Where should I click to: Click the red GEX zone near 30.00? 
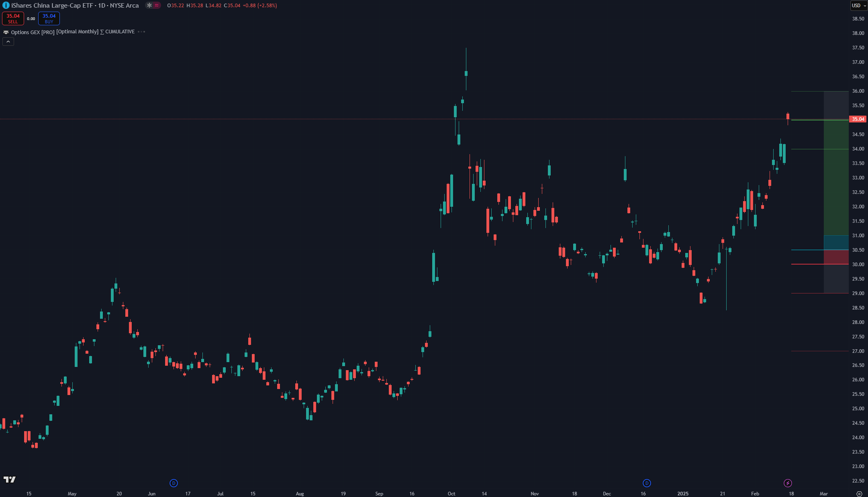tap(836, 257)
